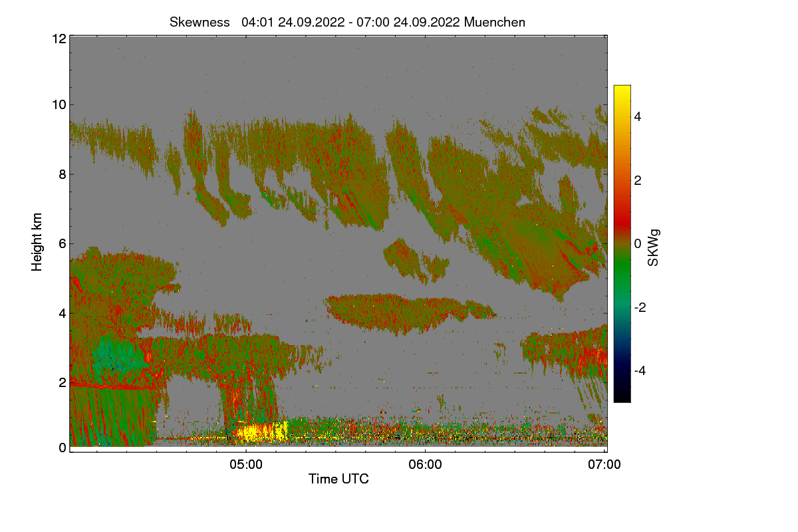Screen dimensions: 798x532
Task: Click the colorbar tick label 4
Action: point(637,116)
